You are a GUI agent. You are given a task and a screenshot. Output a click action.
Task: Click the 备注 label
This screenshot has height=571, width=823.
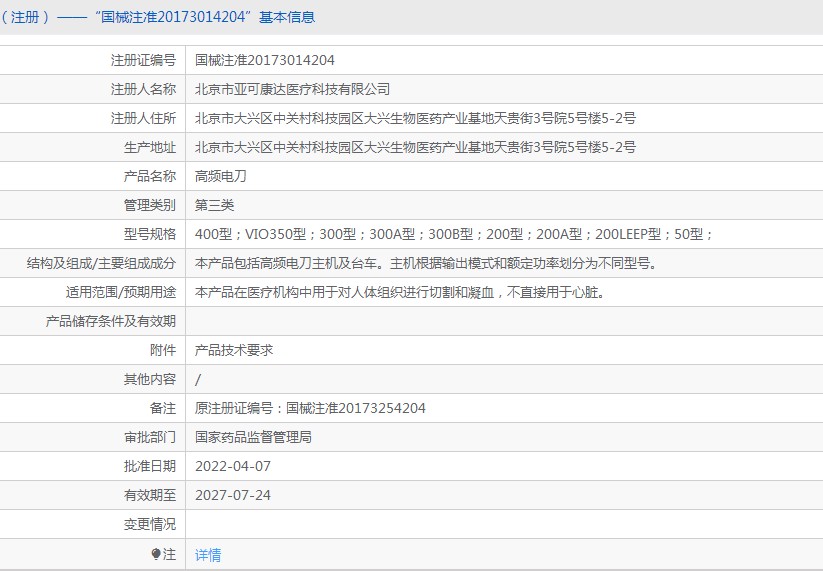tap(163, 408)
